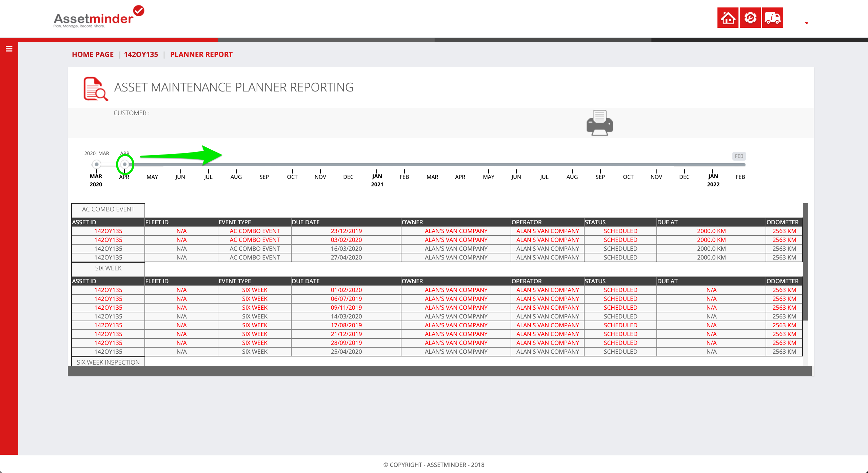The height and width of the screenshot is (473, 868).
Task: Click the home icon button
Action: pos(728,18)
